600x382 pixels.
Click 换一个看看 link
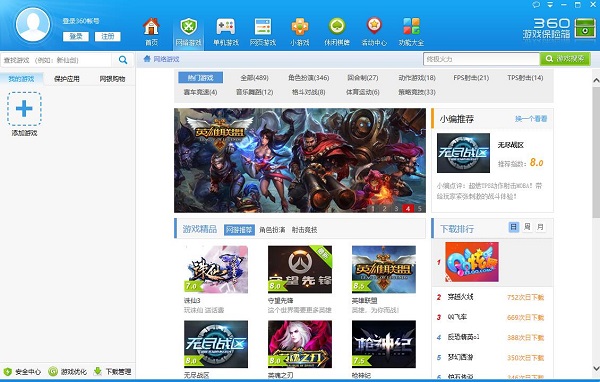pyautogui.click(x=531, y=119)
